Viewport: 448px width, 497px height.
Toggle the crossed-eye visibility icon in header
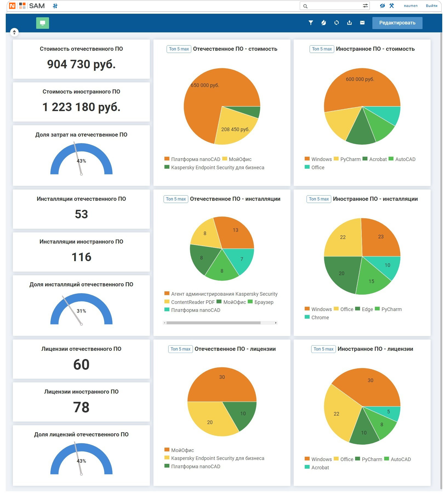(382, 6)
